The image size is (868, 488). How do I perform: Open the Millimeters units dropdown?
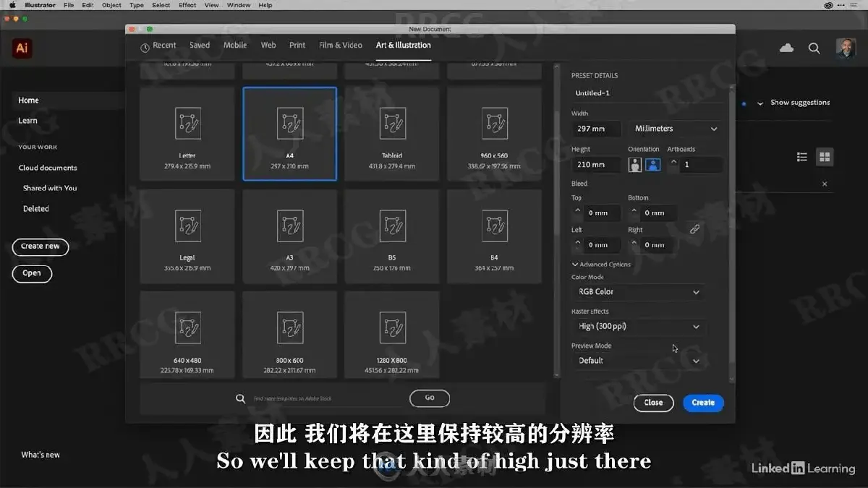pos(676,129)
